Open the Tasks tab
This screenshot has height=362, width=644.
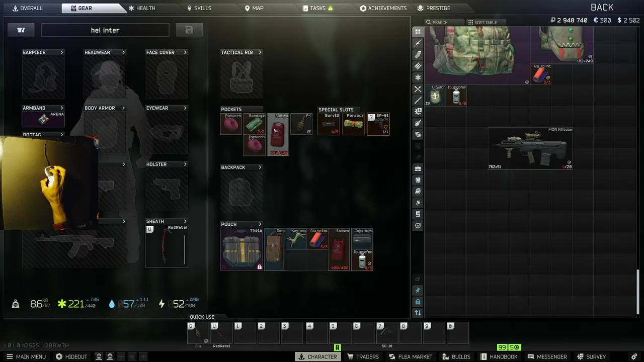pos(317,8)
